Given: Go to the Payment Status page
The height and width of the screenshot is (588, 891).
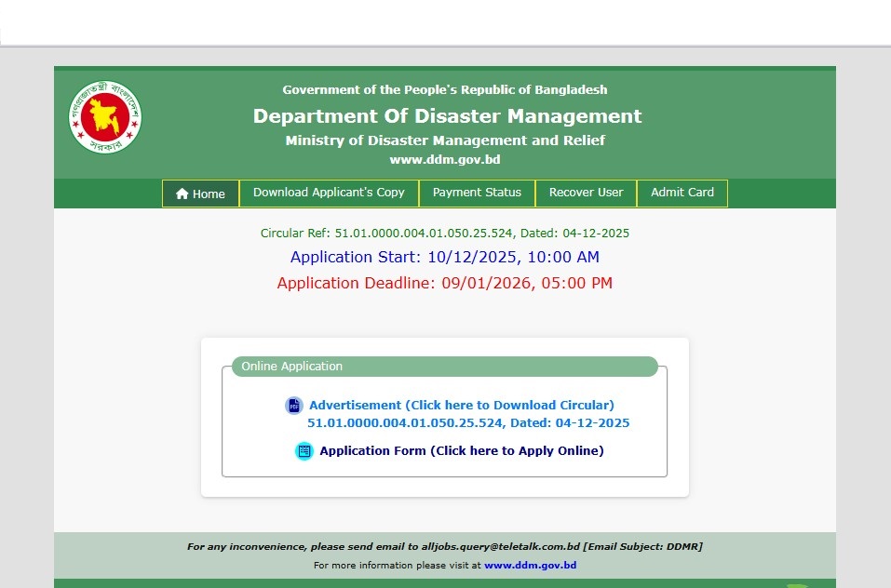Looking at the screenshot, I should [x=477, y=193].
